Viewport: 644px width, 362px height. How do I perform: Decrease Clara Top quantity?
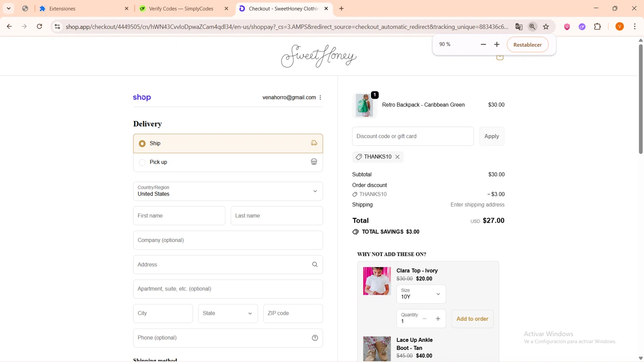tap(425, 319)
